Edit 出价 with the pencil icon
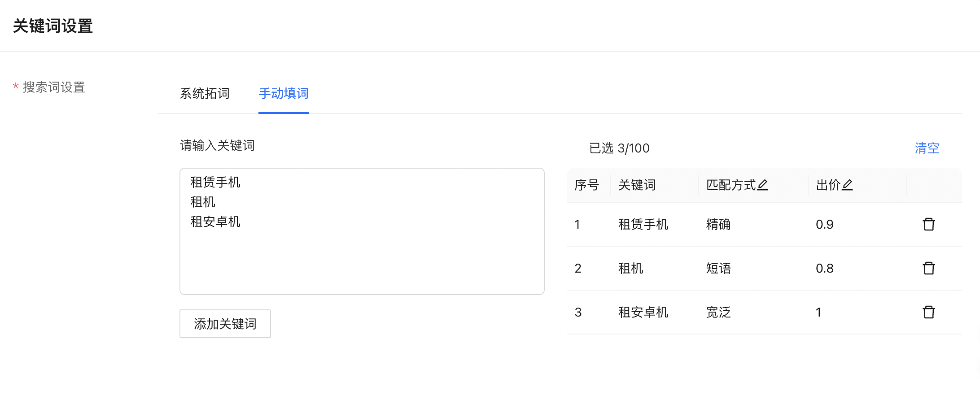Image resolution: width=980 pixels, height=417 pixels. 847,185
